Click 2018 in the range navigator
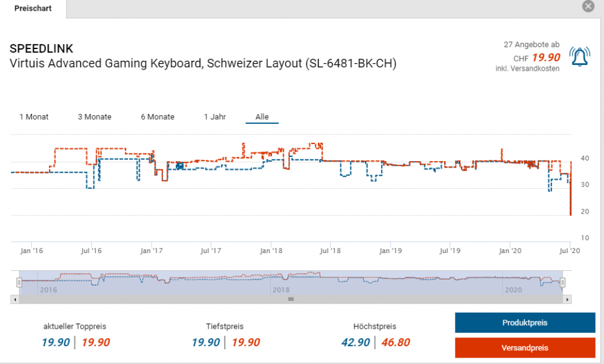Viewport: 604px width, 364px height. 281,290
